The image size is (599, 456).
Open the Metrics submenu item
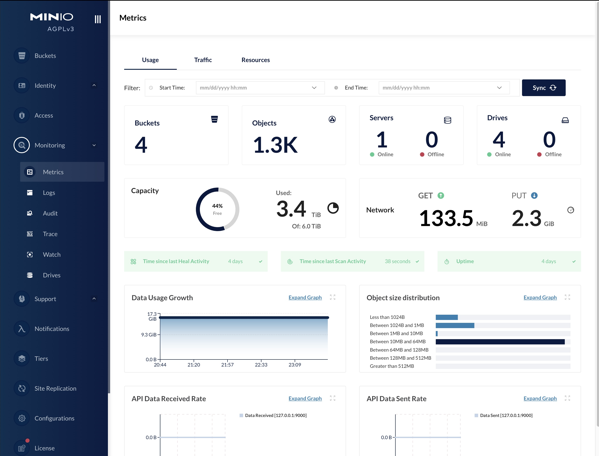62,172
